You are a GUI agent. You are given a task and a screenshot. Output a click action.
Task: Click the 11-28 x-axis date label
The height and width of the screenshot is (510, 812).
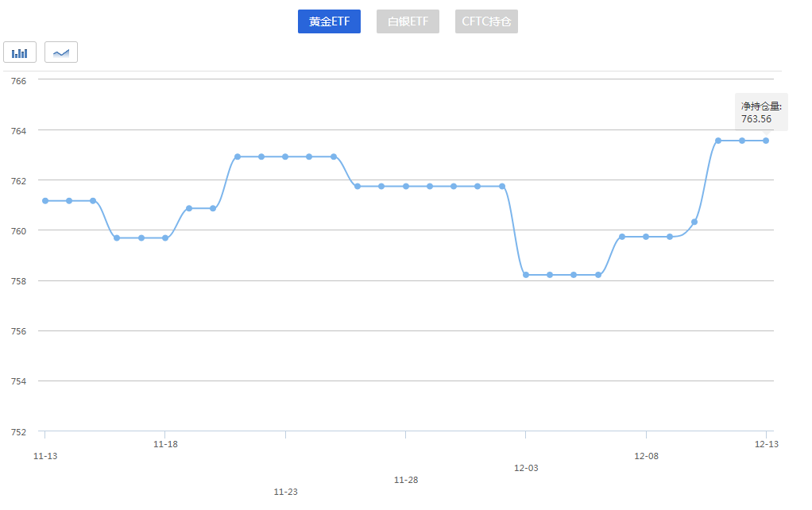click(x=406, y=480)
